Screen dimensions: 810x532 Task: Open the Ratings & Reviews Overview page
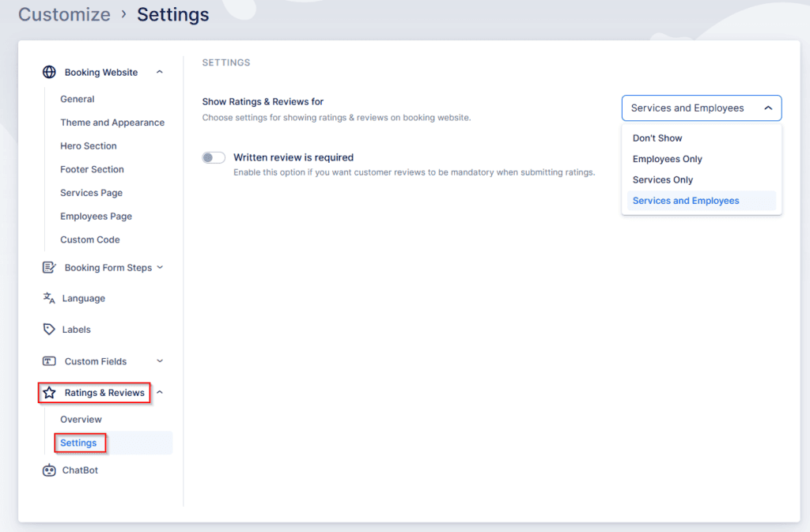[x=81, y=420]
